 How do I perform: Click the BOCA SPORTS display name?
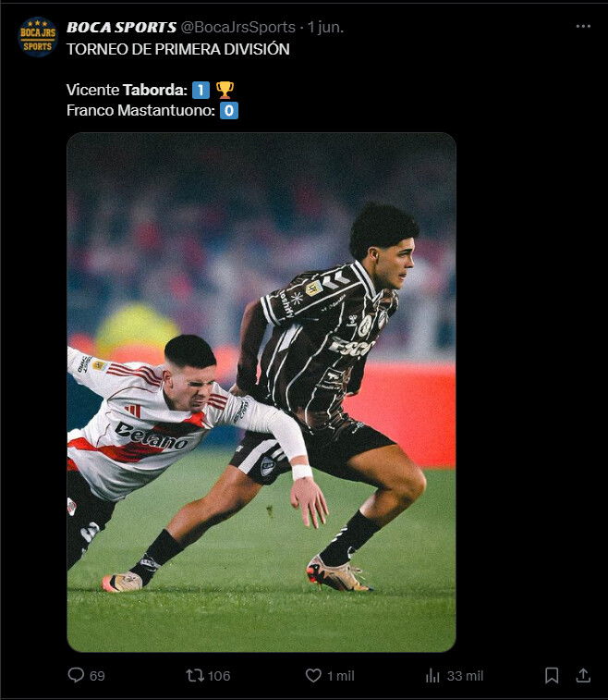coord(121,27)
